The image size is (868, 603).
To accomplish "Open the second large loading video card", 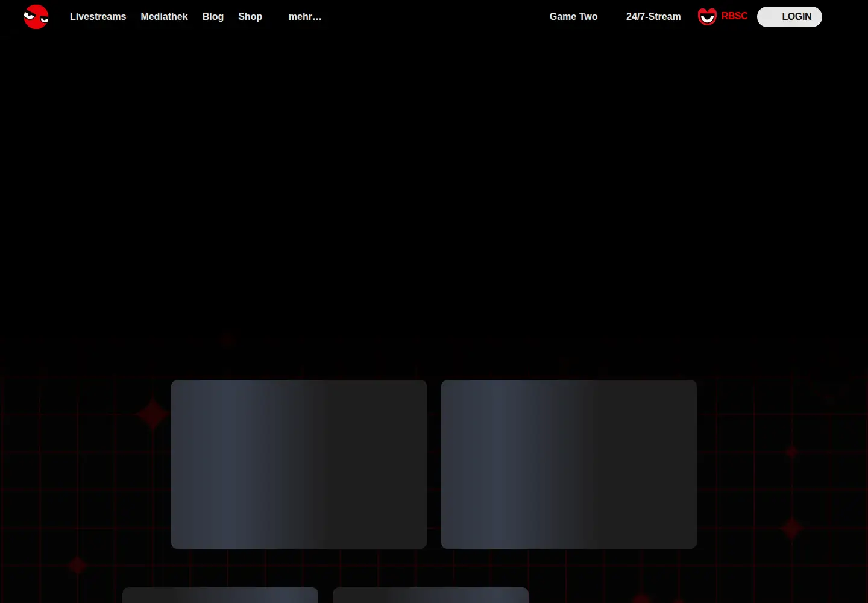I will [x=569, y=464].
